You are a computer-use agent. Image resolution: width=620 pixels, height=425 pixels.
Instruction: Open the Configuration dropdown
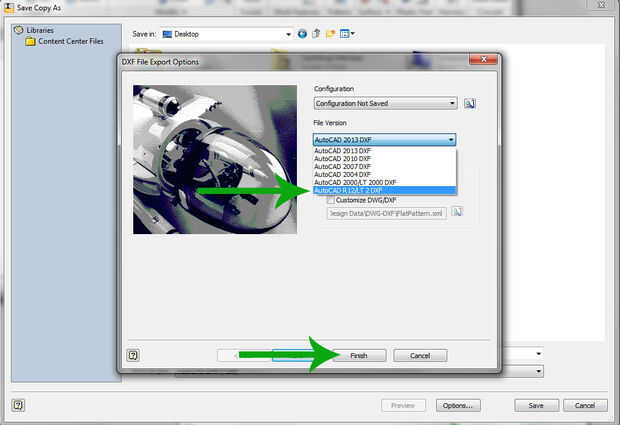tap(386, 103)
